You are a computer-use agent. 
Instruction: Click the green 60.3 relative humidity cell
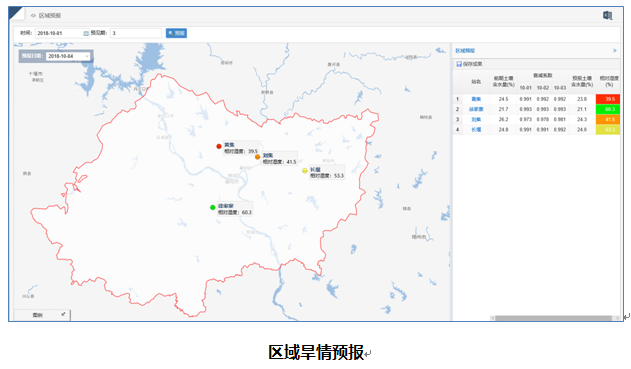[x=608, y=109]
